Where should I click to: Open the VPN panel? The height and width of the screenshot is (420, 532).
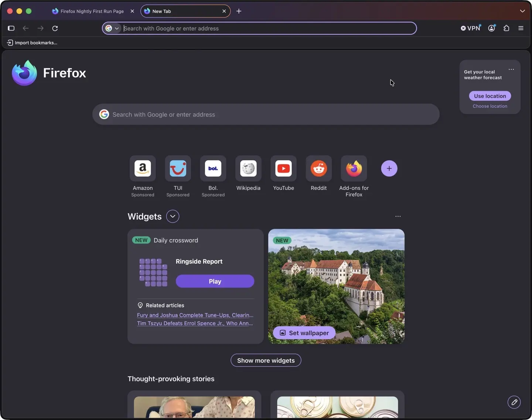471,28
